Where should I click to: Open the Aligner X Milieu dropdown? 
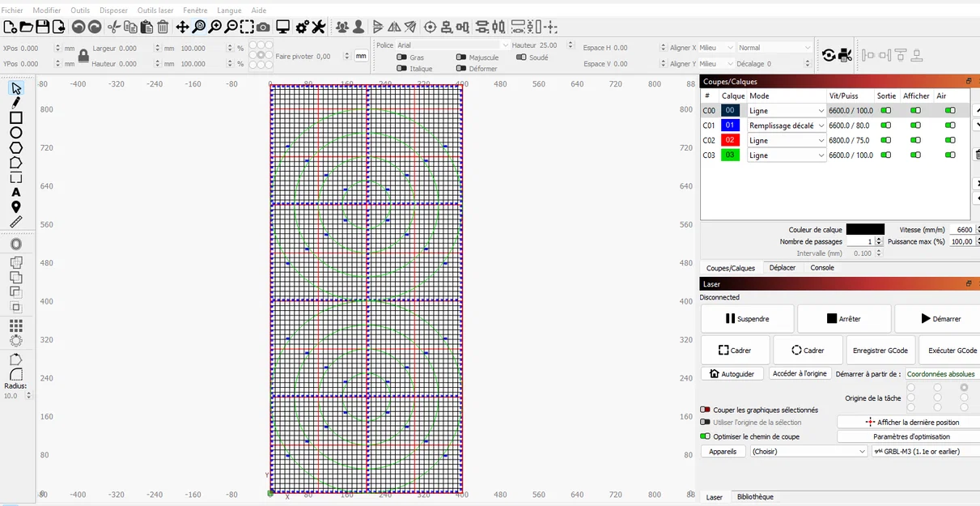[x=716, y=48]
